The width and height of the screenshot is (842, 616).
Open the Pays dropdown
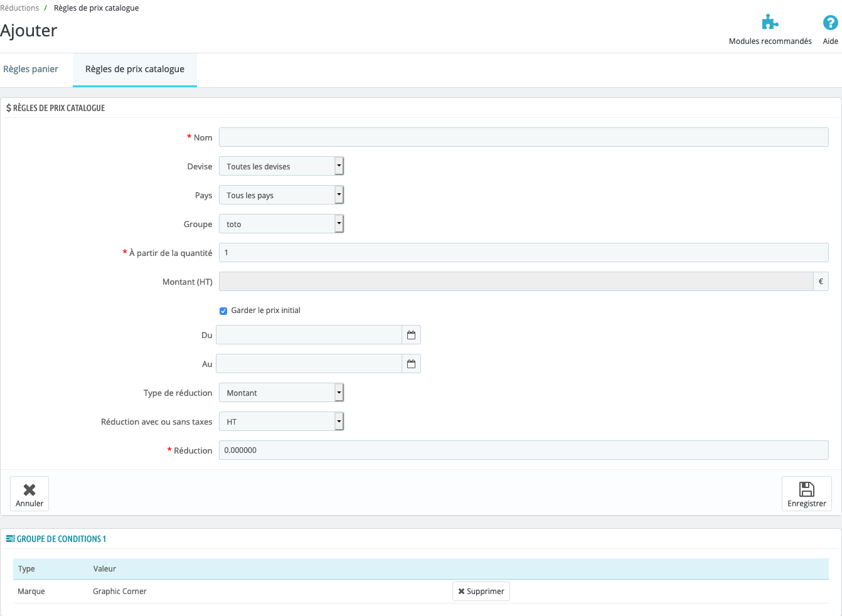pos(282,195)
